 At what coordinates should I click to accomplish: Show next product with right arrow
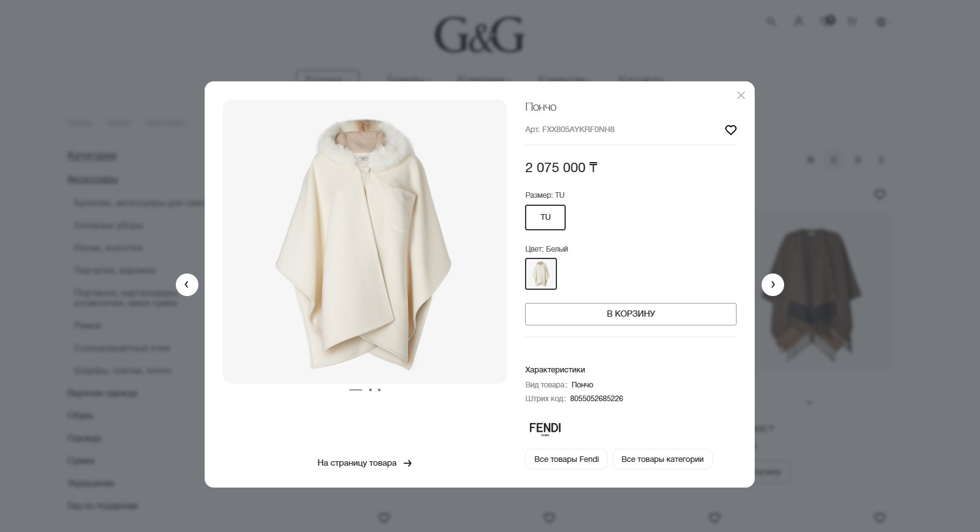point(773,285)
